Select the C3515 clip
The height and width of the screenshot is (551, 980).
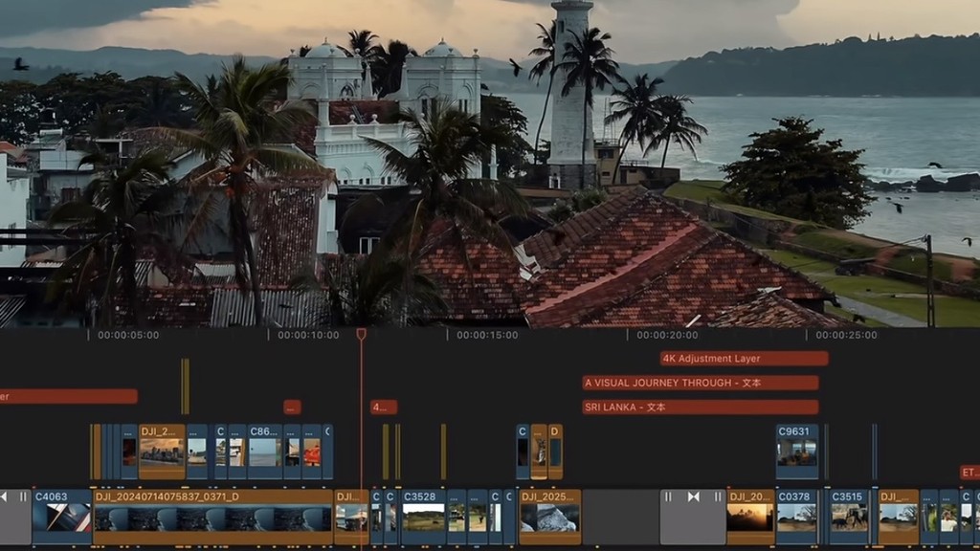pos(850,517)
